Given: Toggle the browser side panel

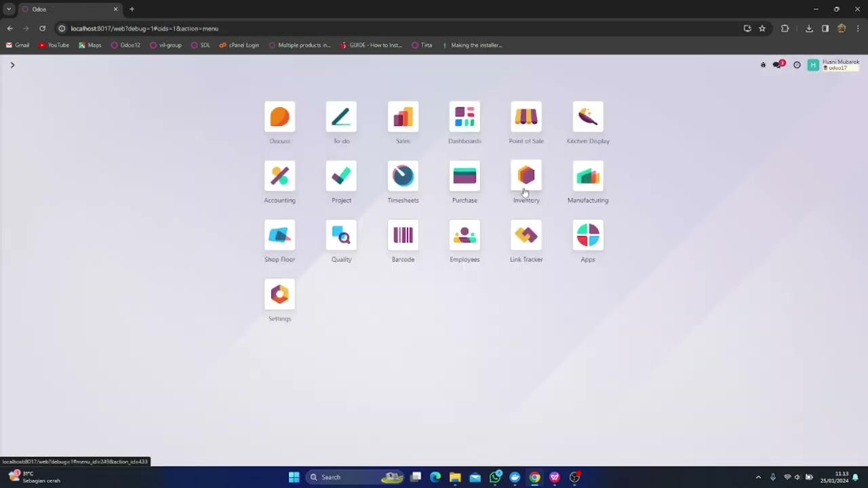Looking at the screenshot, I should (825, 28).
